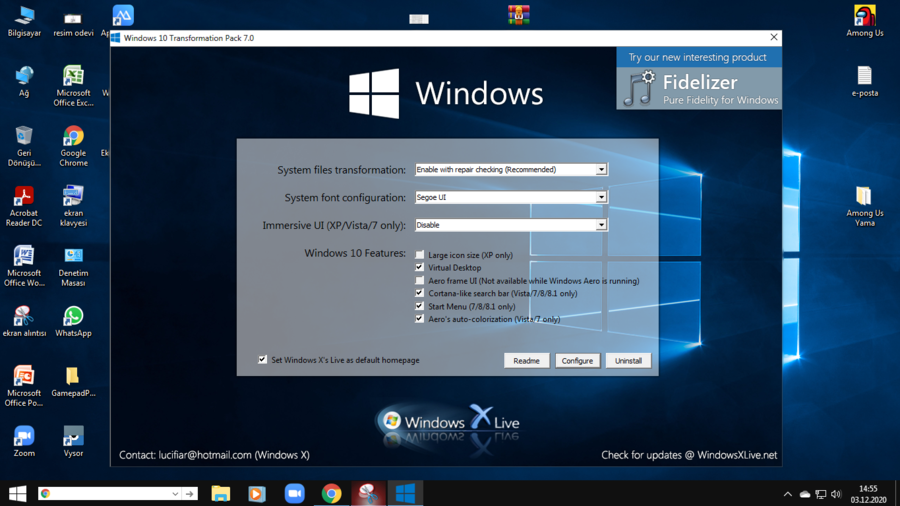
Task: Click the Readme button
Action: coord(526,361)
